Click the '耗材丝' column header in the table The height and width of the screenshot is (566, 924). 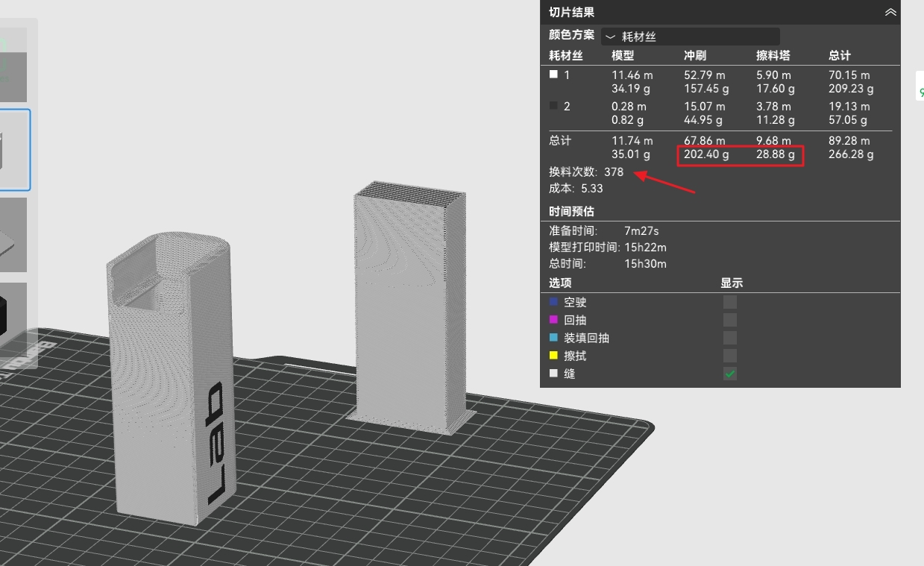pyautogui.click(x=566, y=55)
